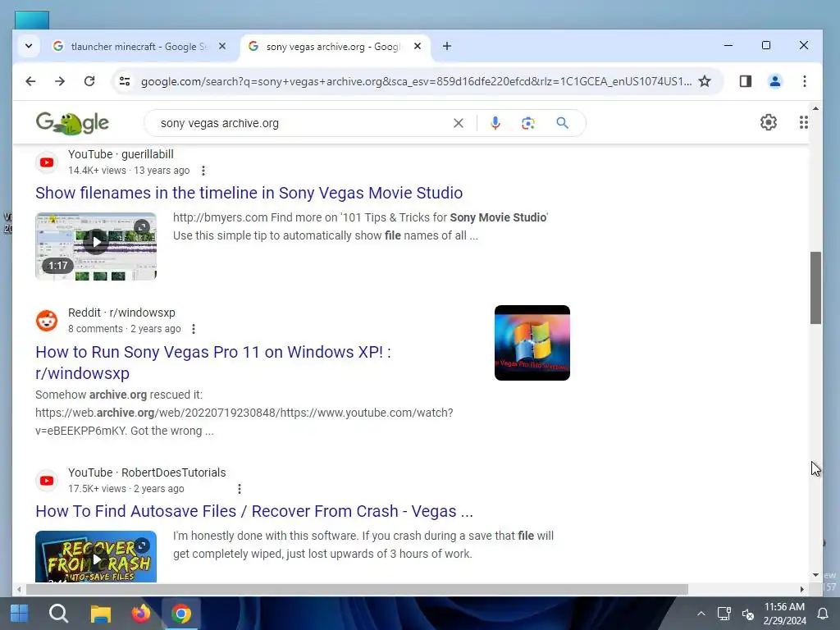Show hidden system tray icons chevron
Image resolution: width=840 pixels, height=630 pixels.
[x=701, y=614]
